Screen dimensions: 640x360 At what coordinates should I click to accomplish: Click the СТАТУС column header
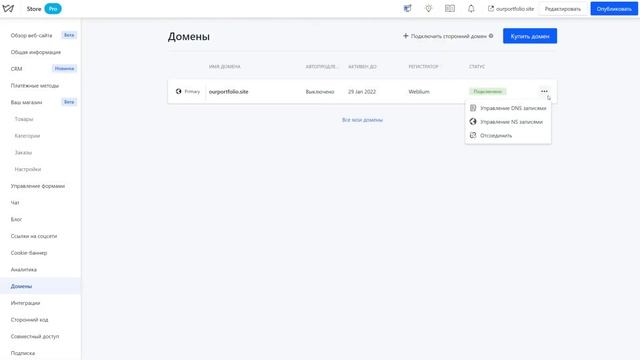477,67
